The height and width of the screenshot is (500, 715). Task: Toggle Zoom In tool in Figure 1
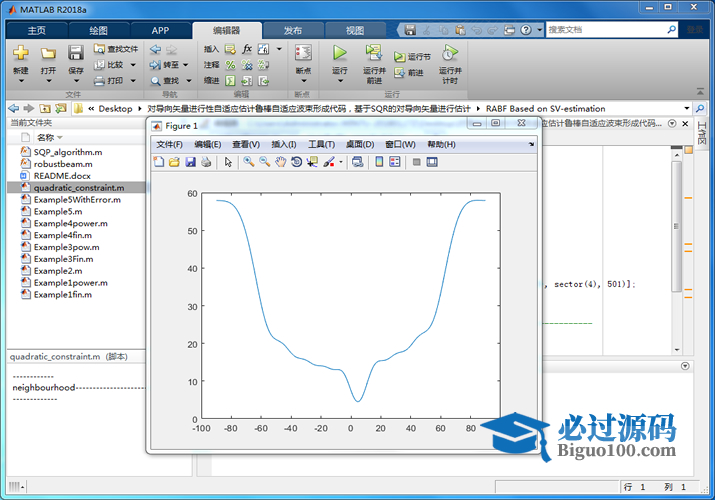coord(249,162)
